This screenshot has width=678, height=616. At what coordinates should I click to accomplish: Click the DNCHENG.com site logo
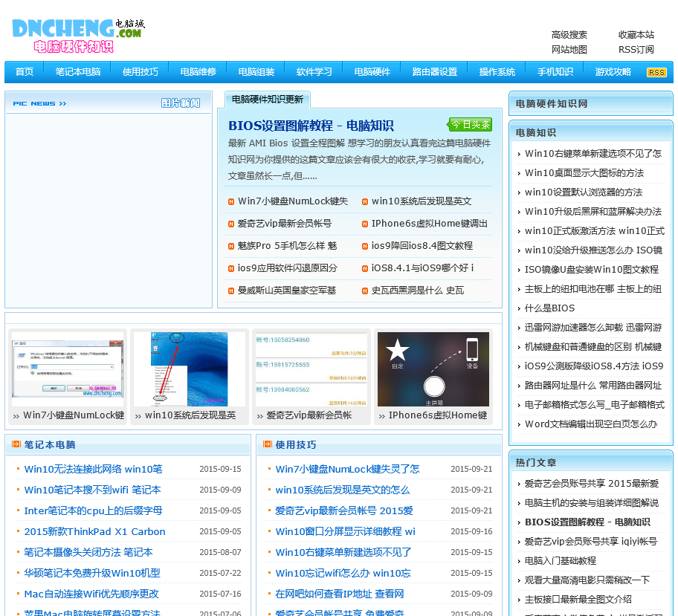[78, 35]
